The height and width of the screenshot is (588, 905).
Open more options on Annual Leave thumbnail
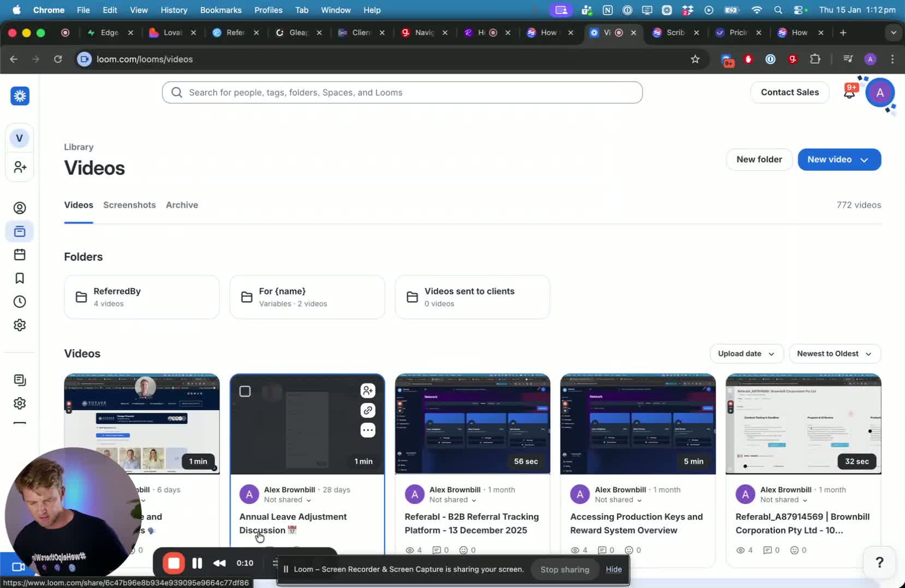pyautogui.click(x=368, y=430)
